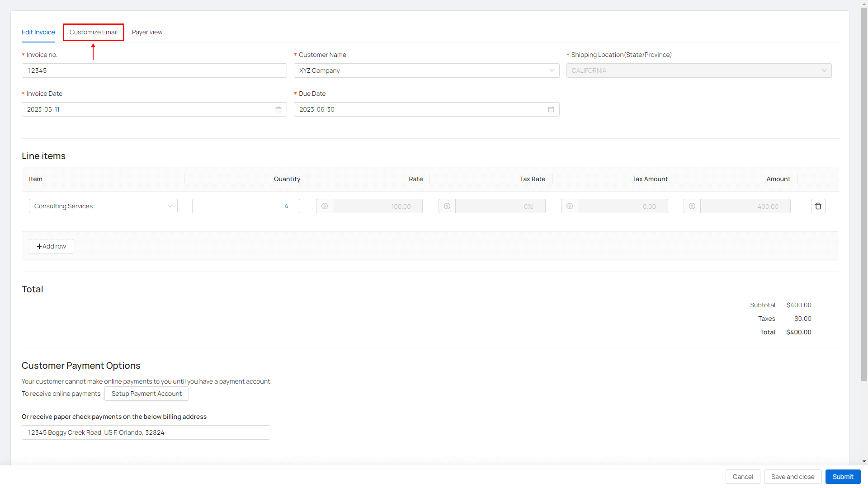Open the Due Date calendar icon
Screen dimensions: 868x488
point(551,109)
